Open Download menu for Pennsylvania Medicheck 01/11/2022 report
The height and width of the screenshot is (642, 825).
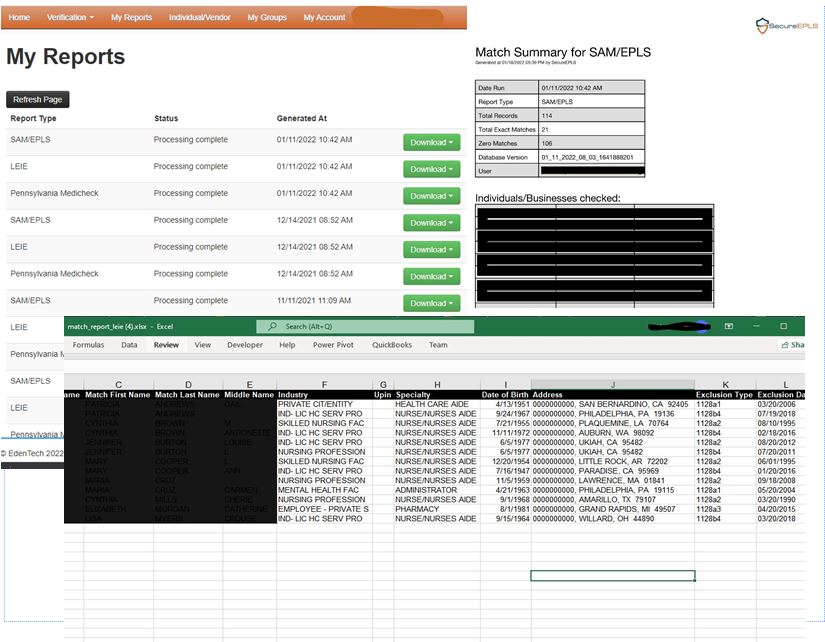pyautogui.click(x=431, y=196)
